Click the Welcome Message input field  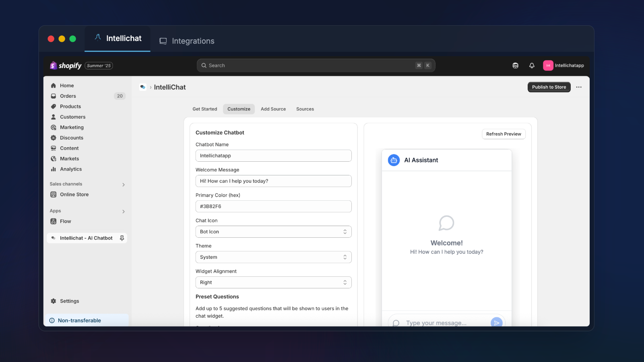point(273,181)
